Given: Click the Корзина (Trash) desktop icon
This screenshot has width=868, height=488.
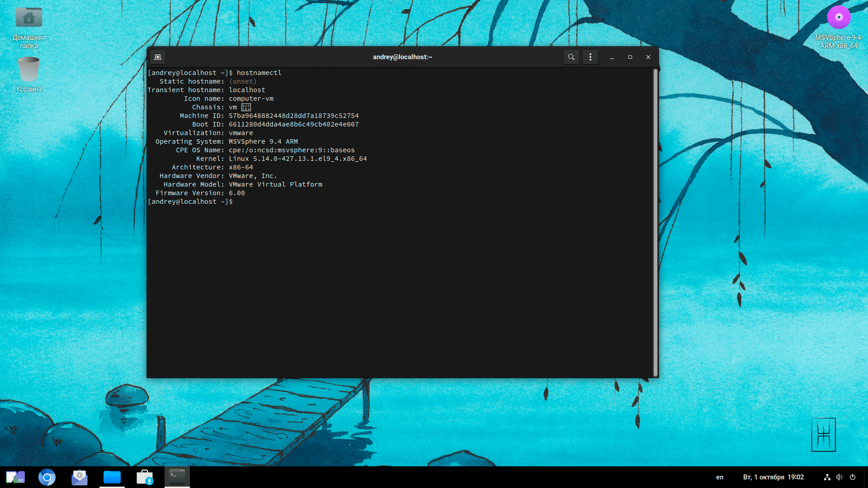Looking at the screenshot, I should [28, 70].
